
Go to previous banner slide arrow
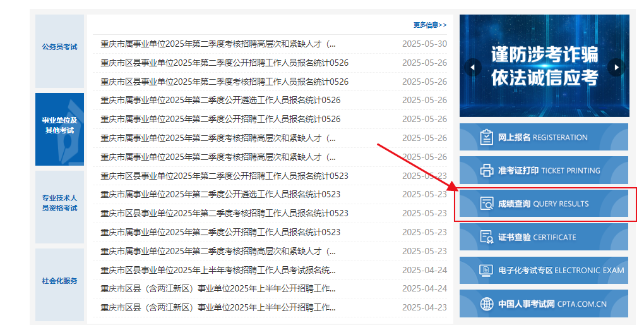[472, 67]
